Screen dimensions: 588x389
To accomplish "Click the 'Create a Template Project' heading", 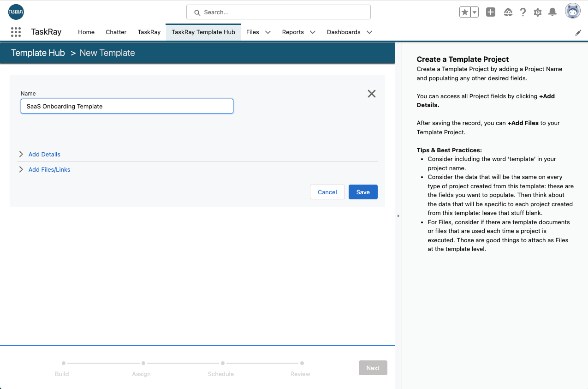I will [463, 59].
